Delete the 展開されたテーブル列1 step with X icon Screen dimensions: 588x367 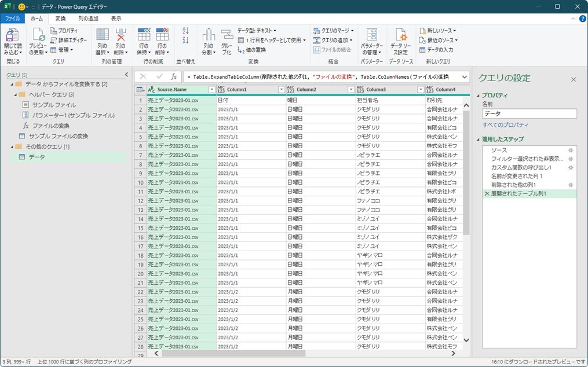click(x=487, y=194)
